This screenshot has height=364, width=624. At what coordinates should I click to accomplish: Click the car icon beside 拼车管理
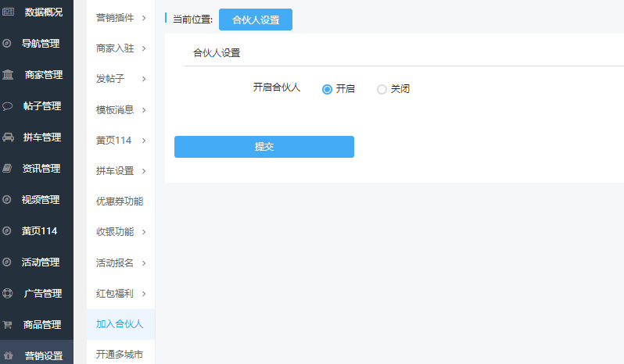click(x=8, y=137)
